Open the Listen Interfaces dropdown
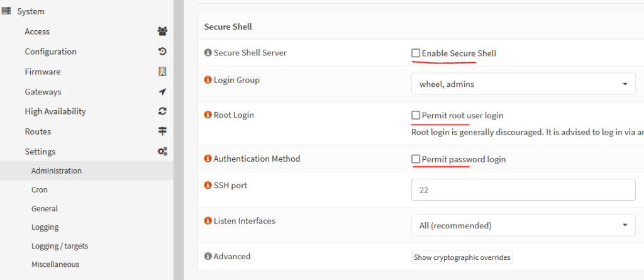 click(x=523, y=225)
